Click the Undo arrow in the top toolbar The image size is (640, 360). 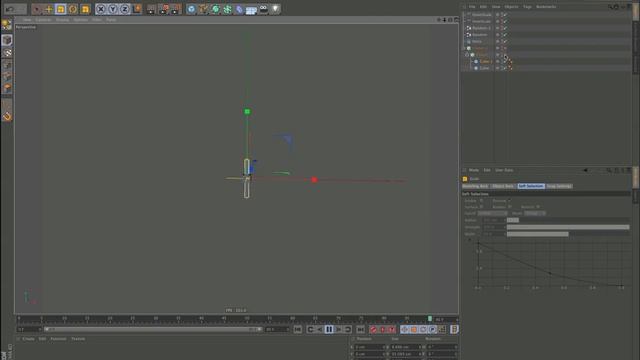point(10,9)
